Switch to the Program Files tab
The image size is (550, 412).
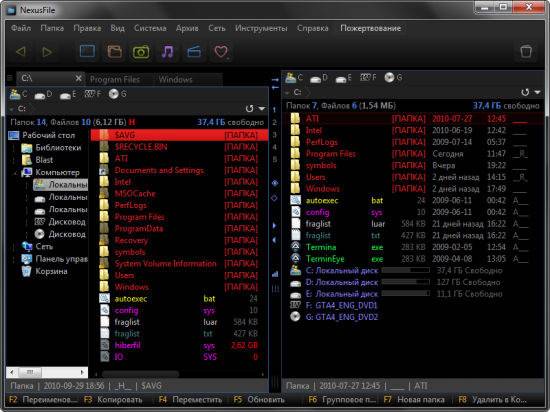[x=115, y=80]
